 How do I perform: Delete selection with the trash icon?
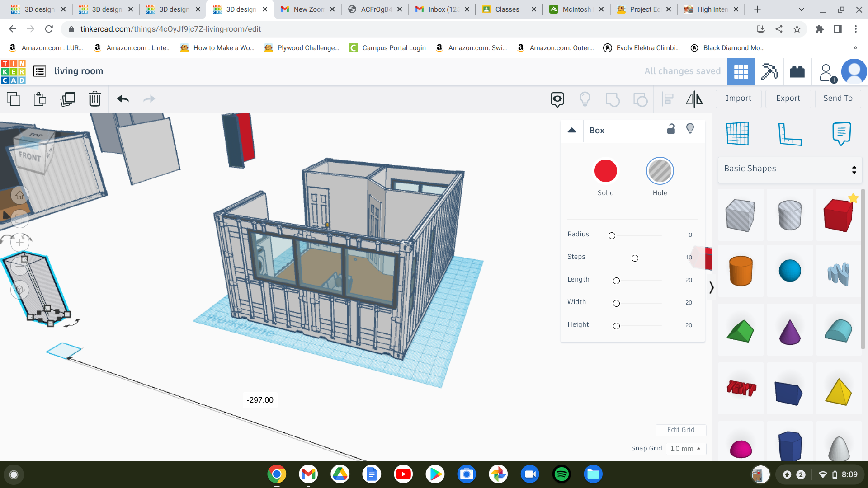coord(95,99)
